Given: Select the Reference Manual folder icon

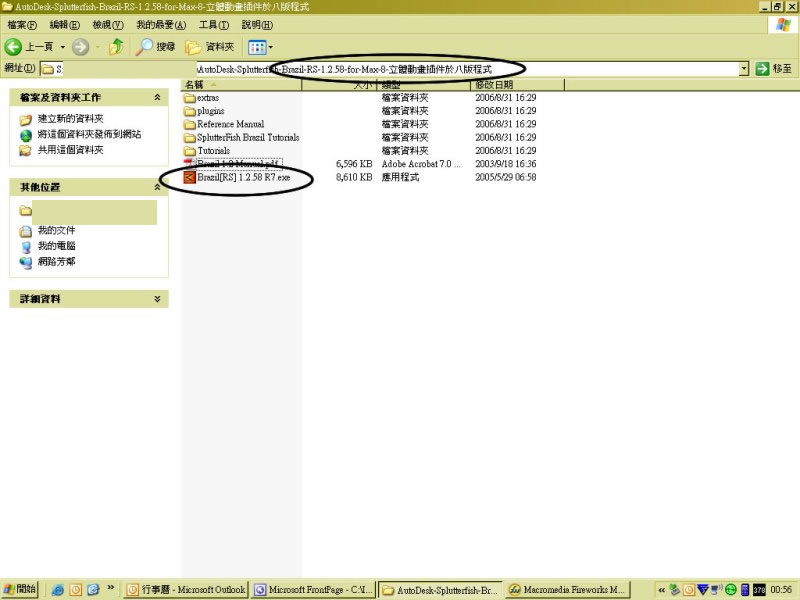Looking at the screenshot, I should click(190, 124).
